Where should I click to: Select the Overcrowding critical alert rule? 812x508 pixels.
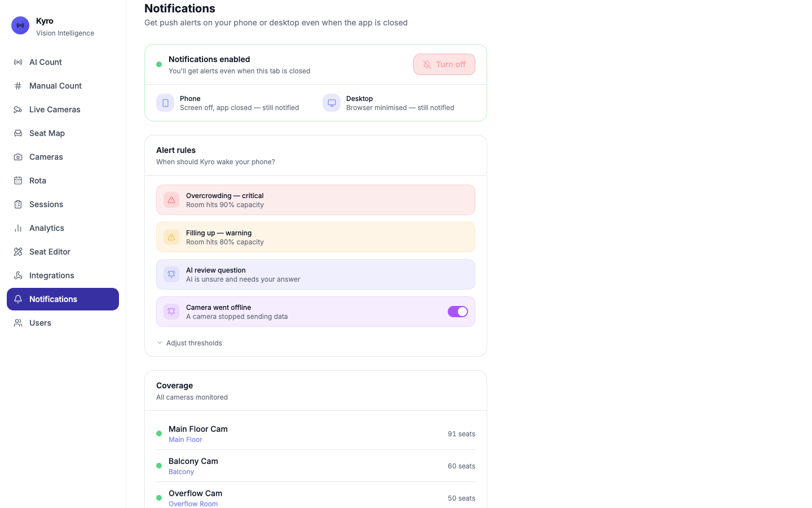coord(316,200)
